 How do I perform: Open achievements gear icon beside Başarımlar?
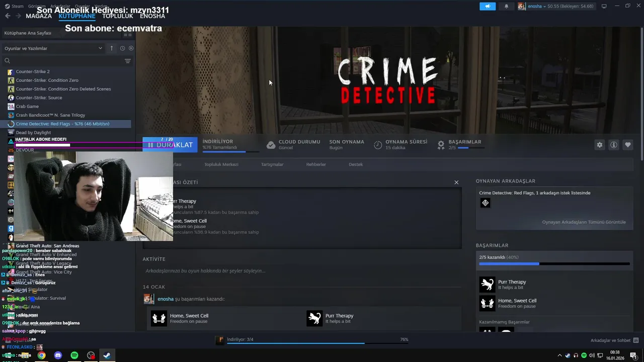(441, 145)
